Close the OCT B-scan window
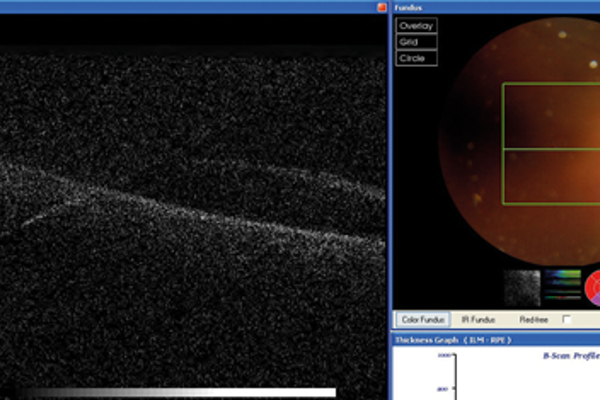Image resolution: width=600 pixels, height=400 pixels. click(381, 6)
